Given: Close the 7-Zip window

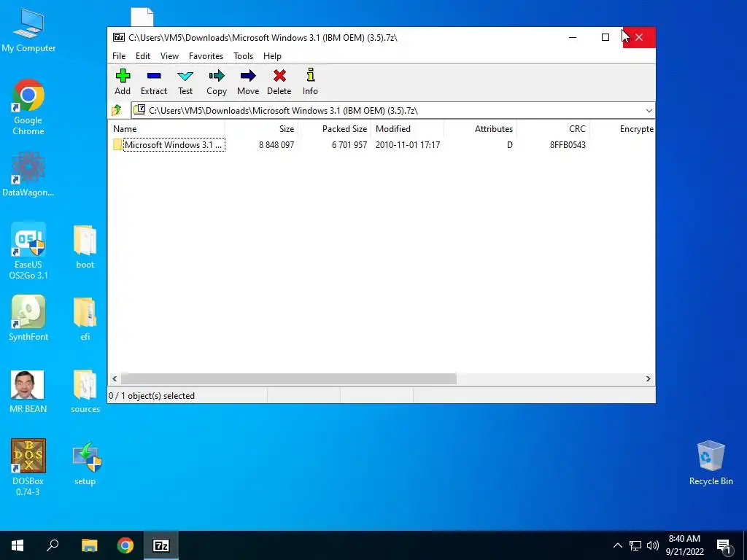Looking at the screenshot, I should point(639,37).
